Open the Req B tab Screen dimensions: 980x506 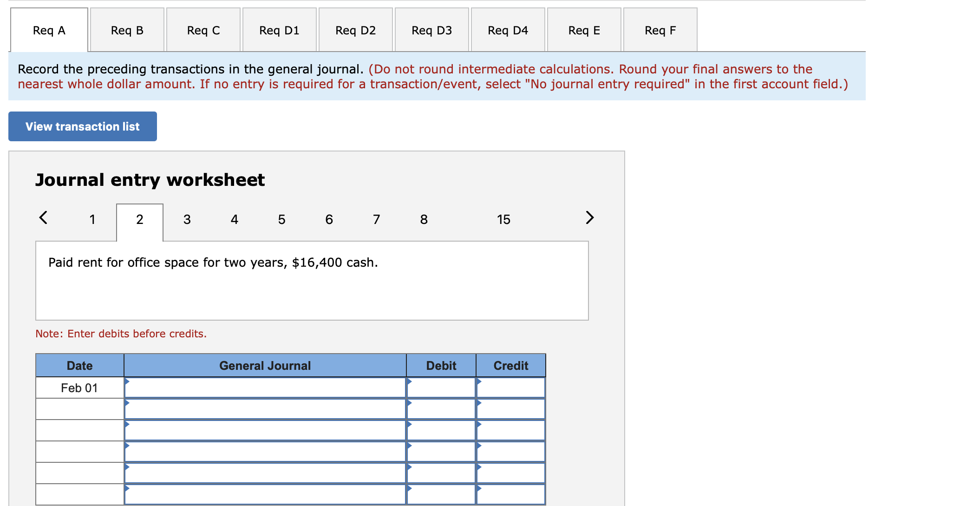pyautogui.click(x=127, y=30)
